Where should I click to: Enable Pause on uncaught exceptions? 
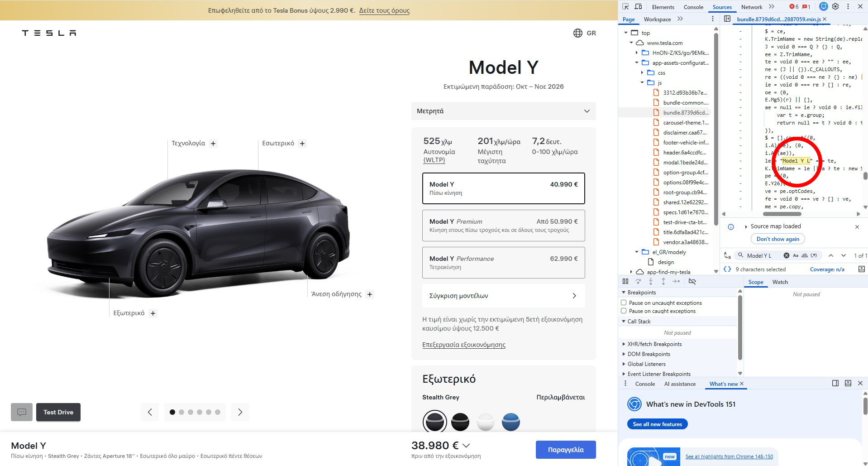click(624, 303)
